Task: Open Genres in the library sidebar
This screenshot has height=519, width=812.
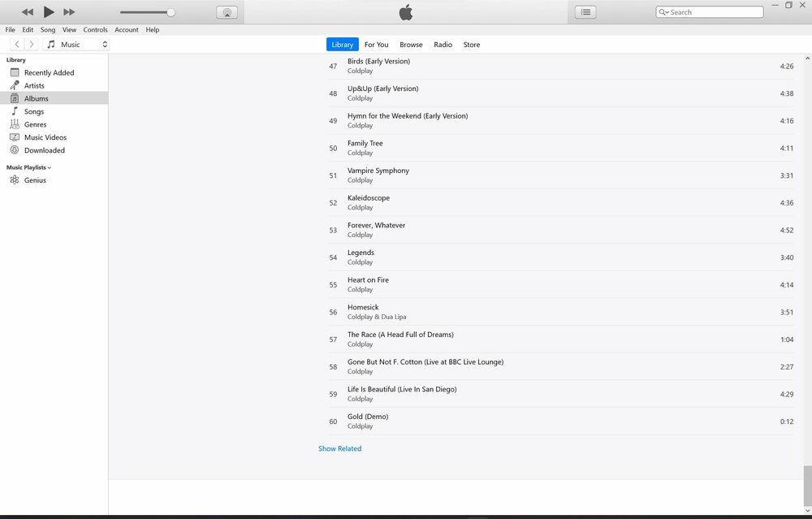Action: [x=35, y=124]
